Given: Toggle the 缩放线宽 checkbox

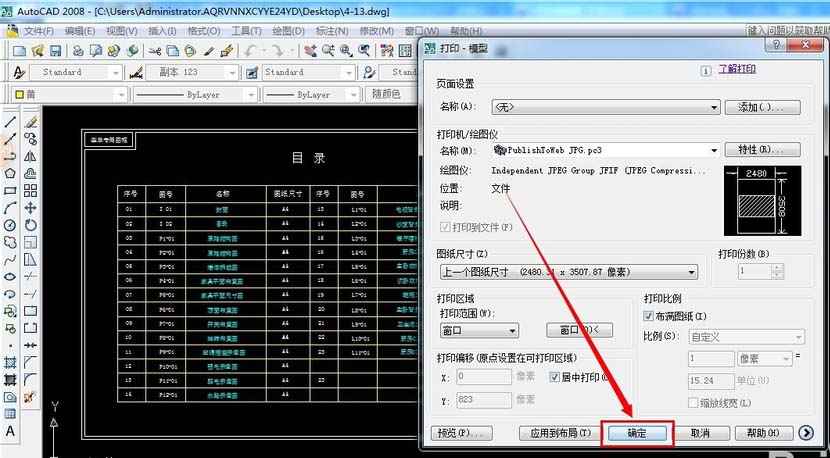Looking at the screenshot, I should tap(693, 403).
